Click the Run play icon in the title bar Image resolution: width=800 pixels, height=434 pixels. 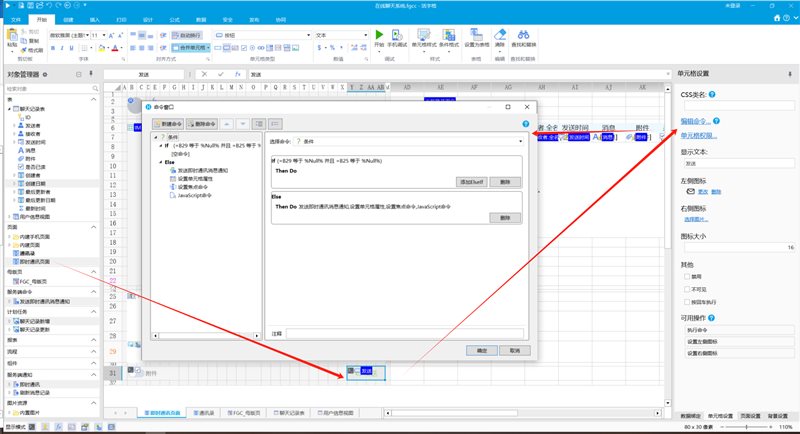point(8,5)
